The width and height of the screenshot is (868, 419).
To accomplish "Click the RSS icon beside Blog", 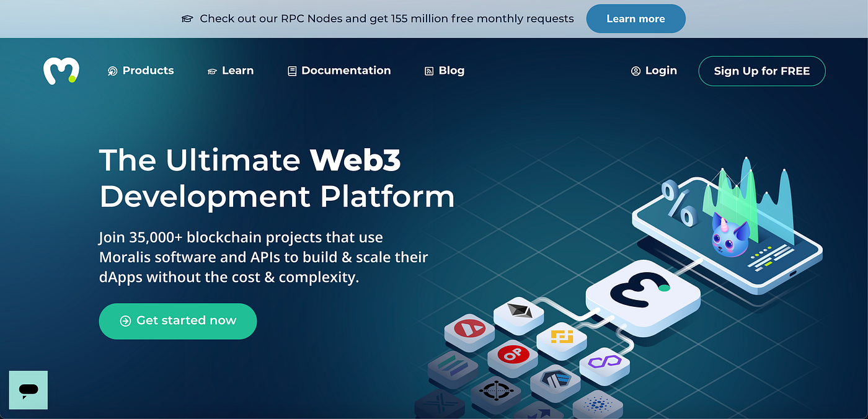I will coord(429,71).
